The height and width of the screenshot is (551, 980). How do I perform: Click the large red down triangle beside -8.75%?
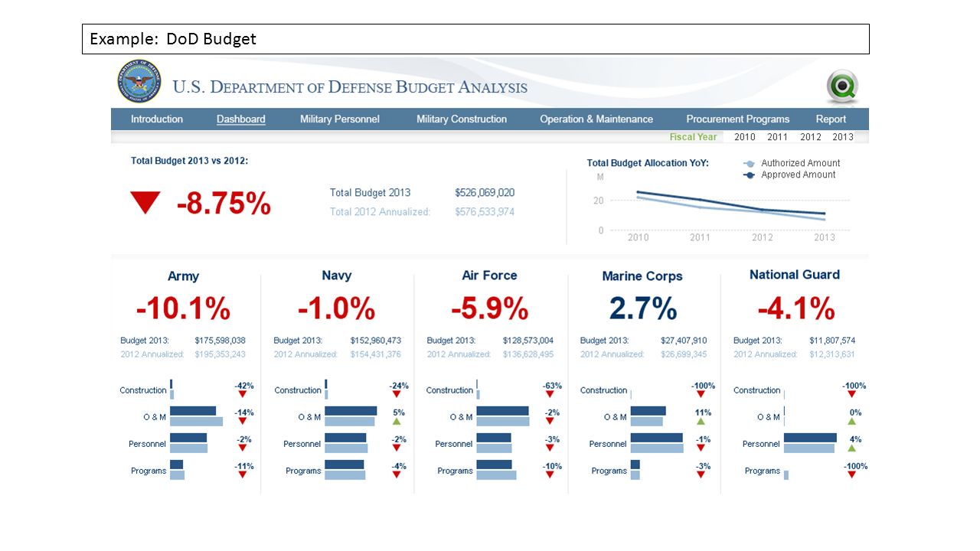(145, 203)
